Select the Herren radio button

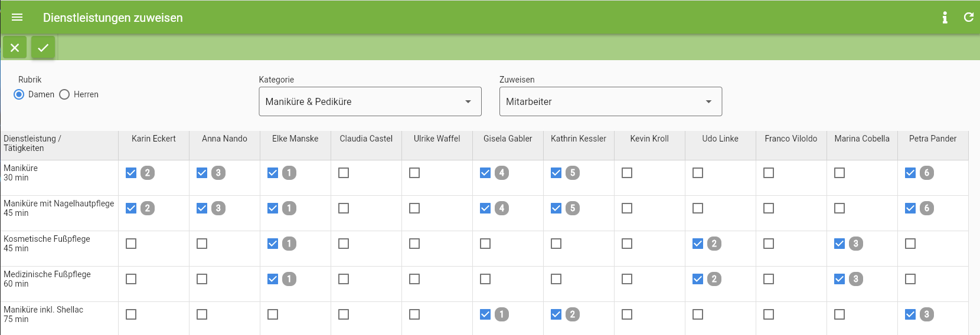(x=64, y=94)
